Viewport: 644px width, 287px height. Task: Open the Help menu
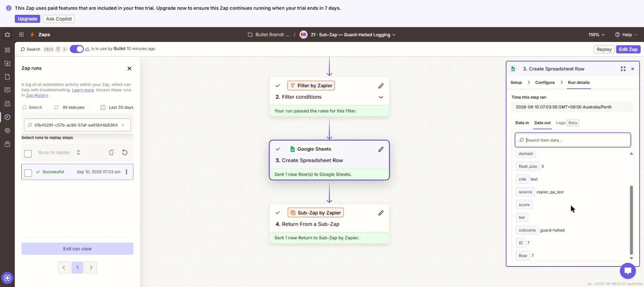click(626, 35)
